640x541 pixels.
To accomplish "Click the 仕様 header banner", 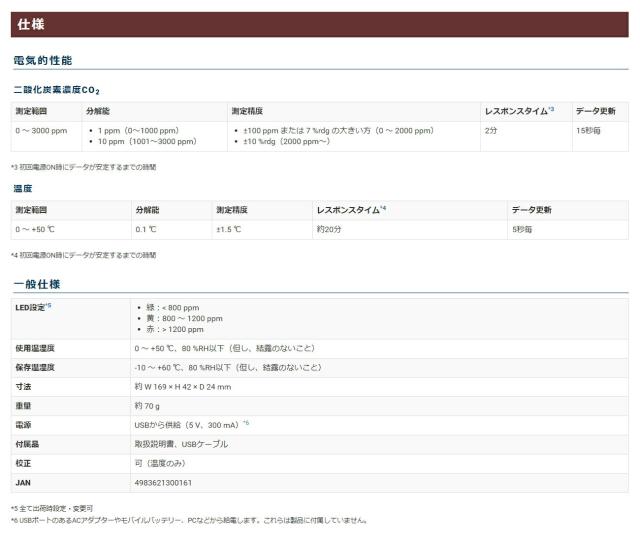I will pos(320,24).
